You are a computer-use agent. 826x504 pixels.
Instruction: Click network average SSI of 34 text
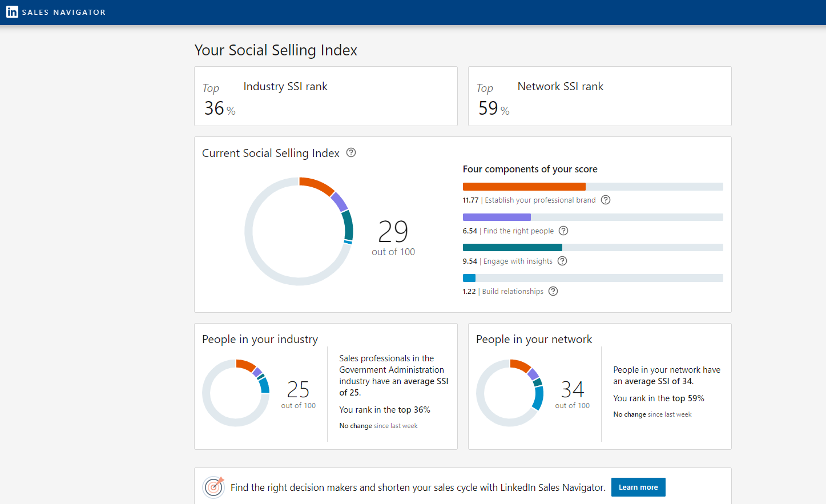pos(667,376)
